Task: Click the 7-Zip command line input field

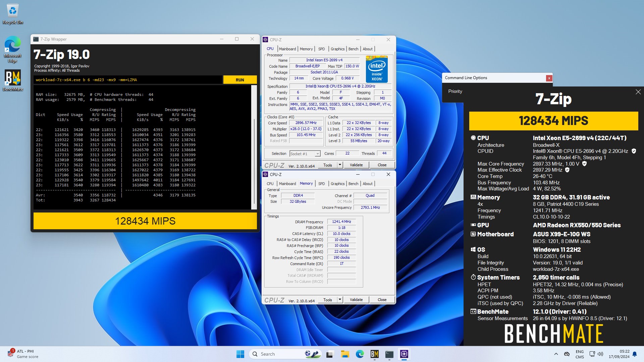Action: coord(127,80)
